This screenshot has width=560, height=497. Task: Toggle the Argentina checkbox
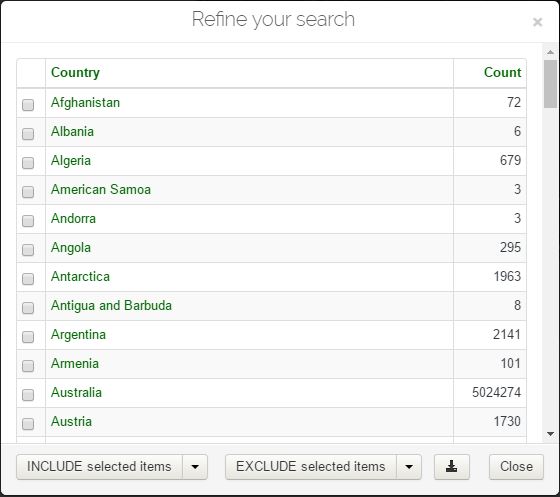28,337
